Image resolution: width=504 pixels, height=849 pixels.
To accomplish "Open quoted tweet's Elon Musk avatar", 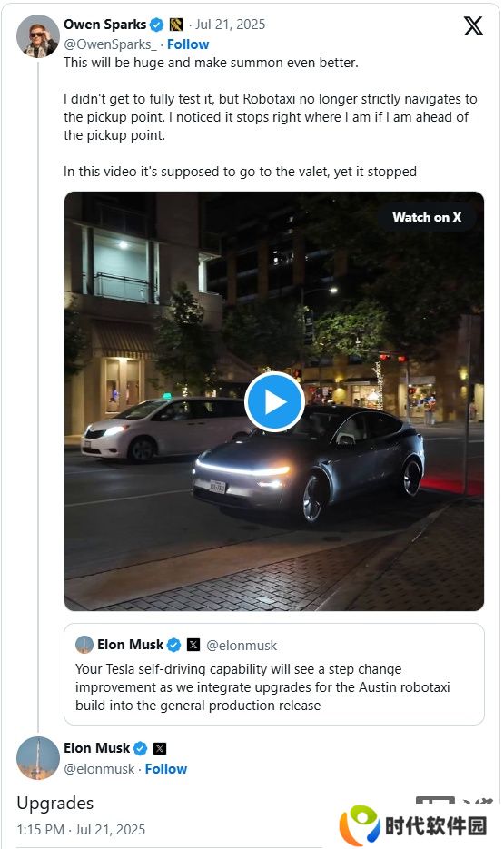I will click(x=84, y=645).
